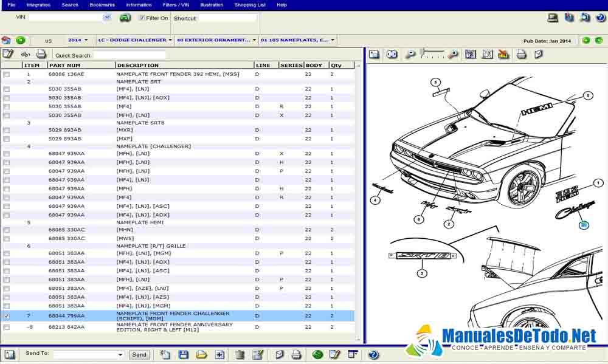Open the Search menu
The image size is (608, 364).
[70, 5]
